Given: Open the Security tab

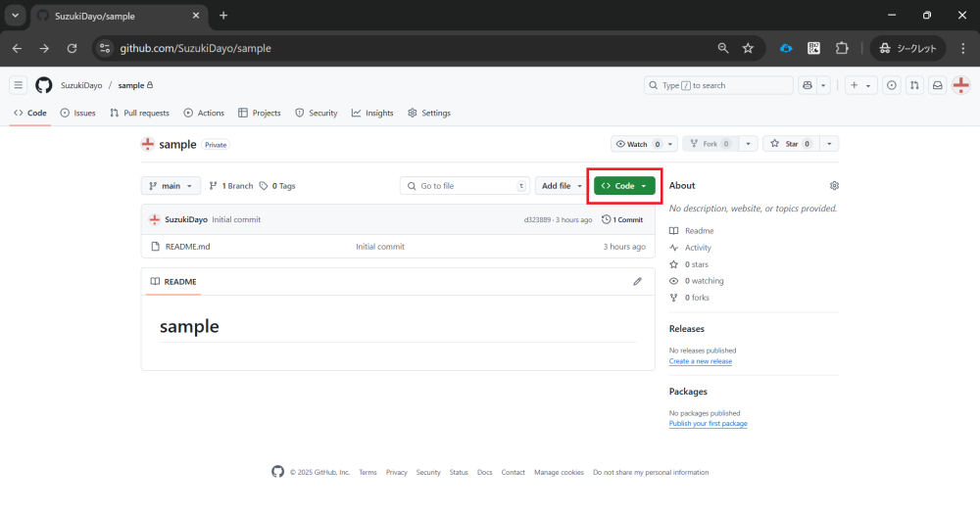Looking at the screenshot, I should (317, 113).
